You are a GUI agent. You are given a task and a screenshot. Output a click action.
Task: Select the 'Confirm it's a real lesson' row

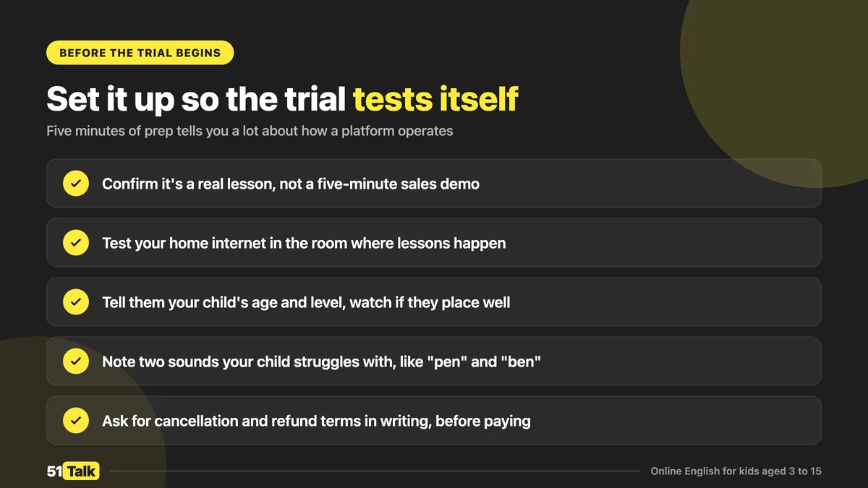(434, 184)
